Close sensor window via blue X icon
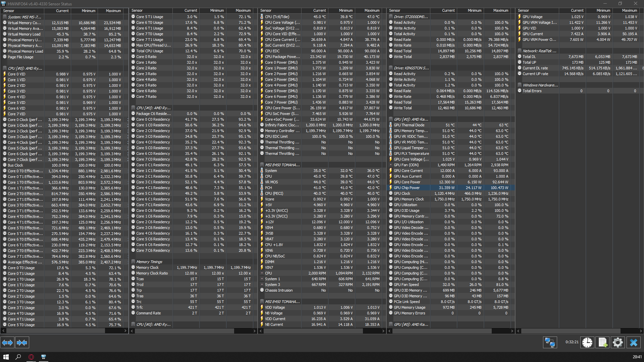Image resolution: width=644 pixels, height=362 pixels. click(633, 342)
